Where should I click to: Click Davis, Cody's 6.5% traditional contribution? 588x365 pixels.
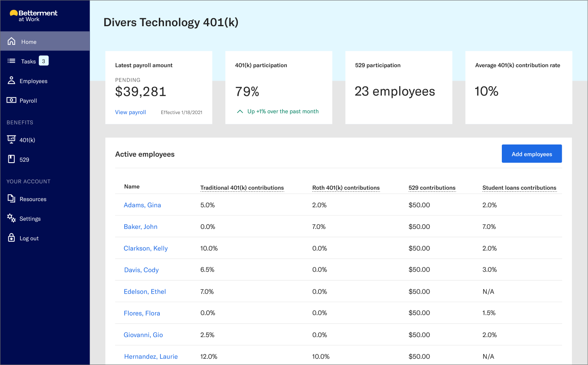coord(207,270)
